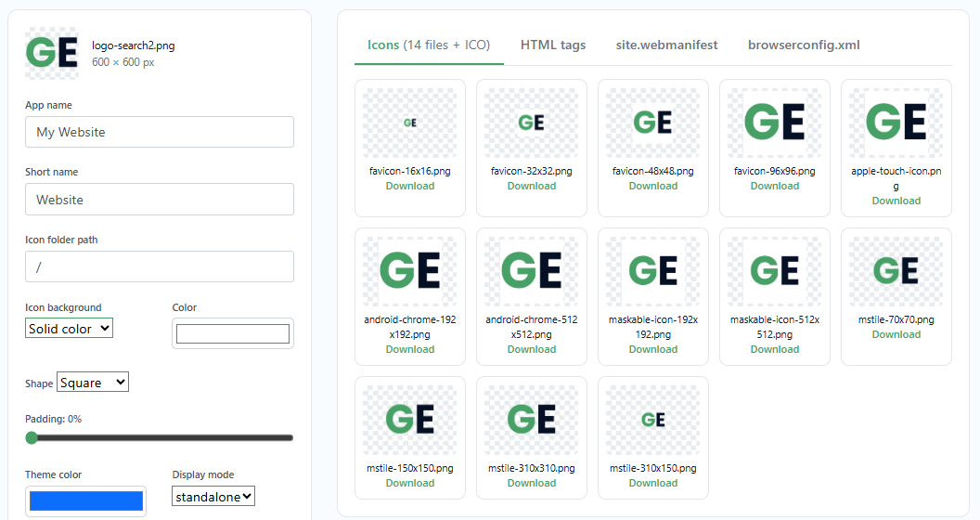980x520 pixels.
Task: Focus the App name input field
Action: pyautogui.click(x=160, y=132)
